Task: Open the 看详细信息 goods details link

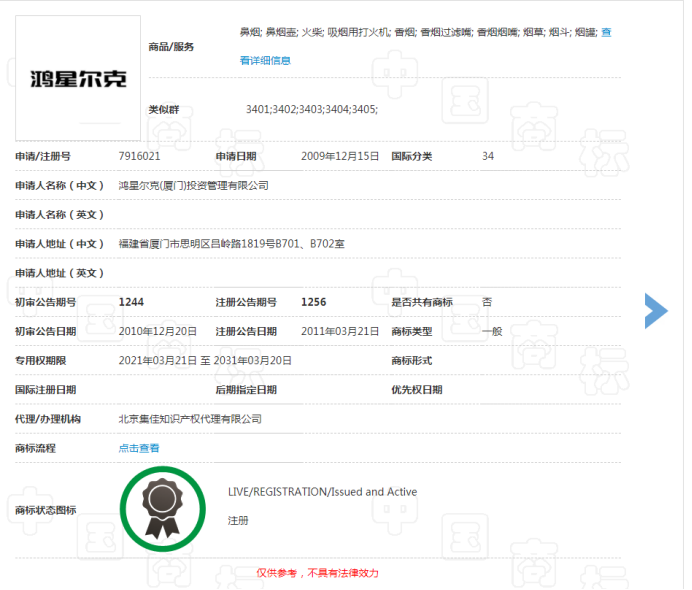Action: (266, 61)
